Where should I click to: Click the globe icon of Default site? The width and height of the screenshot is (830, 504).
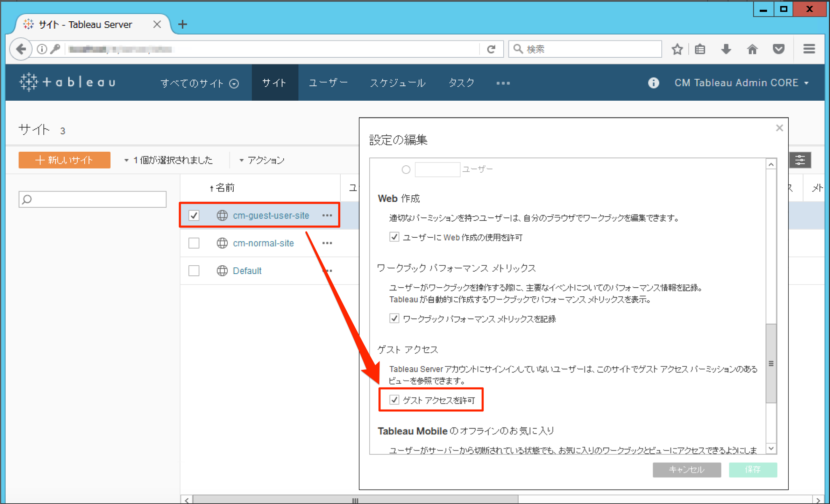(222, 271)
